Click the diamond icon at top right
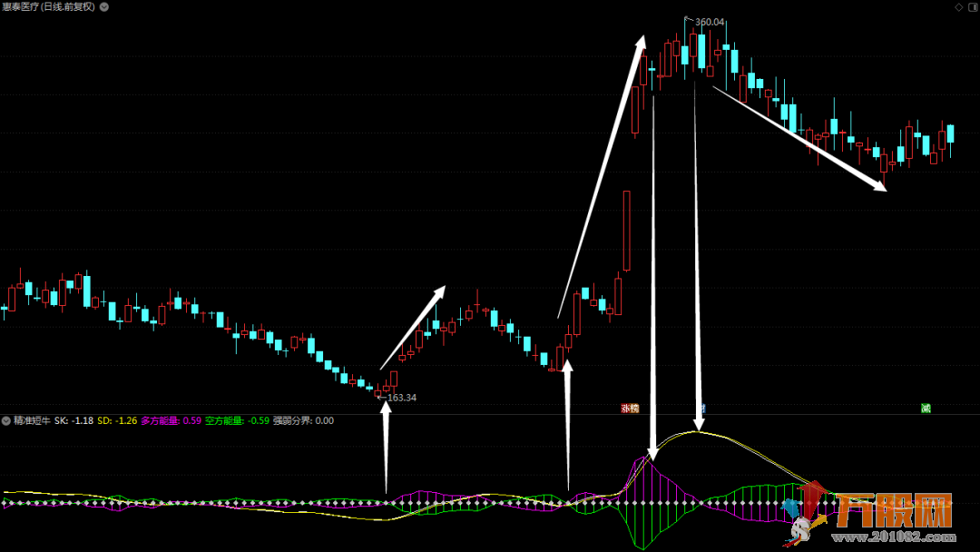 [958, 6]
